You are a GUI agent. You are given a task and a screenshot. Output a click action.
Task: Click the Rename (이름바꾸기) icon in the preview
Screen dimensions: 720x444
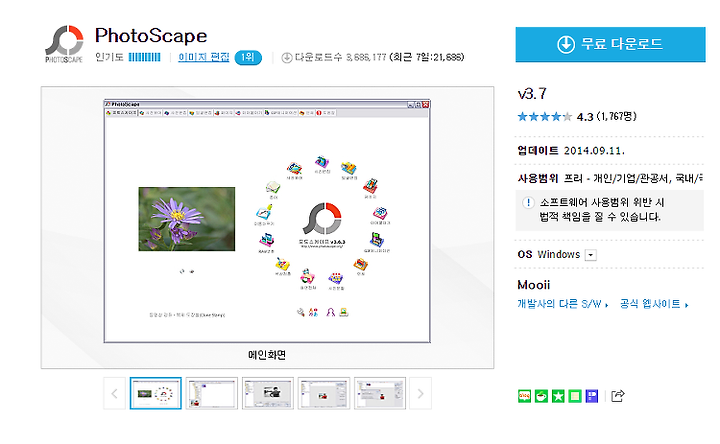(x=264, y=212)
